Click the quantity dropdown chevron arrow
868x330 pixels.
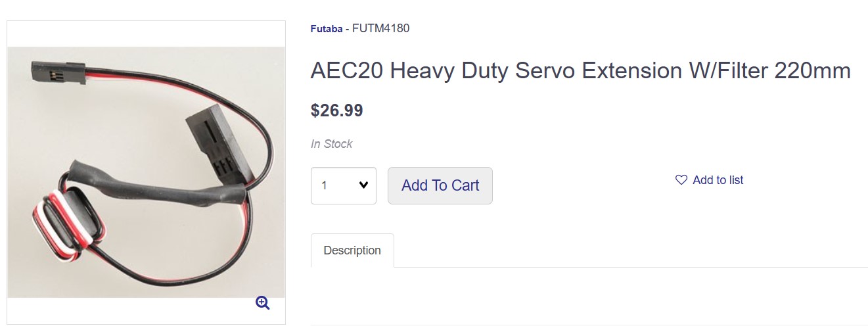(363, 185)
